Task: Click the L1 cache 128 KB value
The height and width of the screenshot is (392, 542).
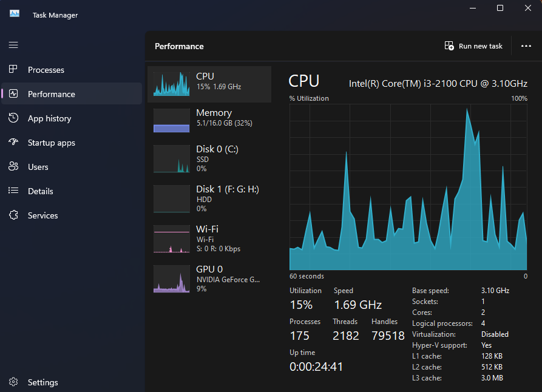Action: point(492,356)
